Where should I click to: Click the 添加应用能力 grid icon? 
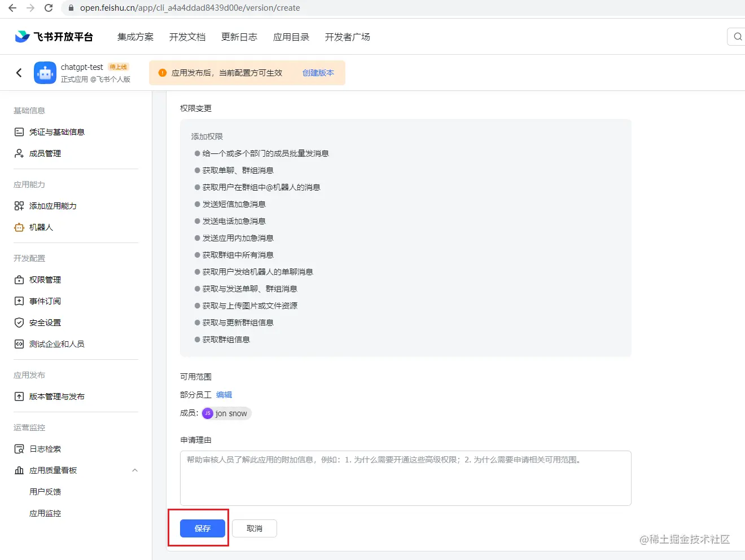[x=19, y=206]
